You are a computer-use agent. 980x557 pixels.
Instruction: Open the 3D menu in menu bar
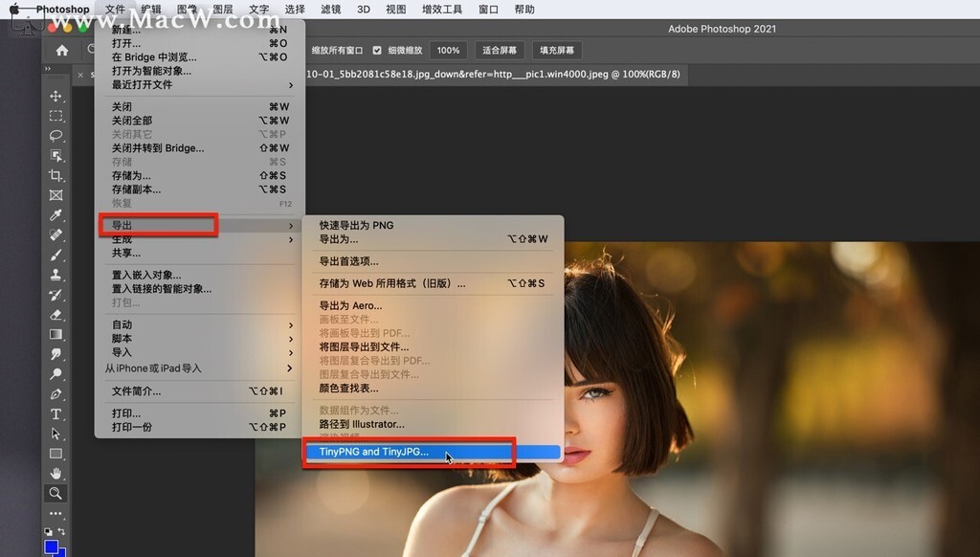pyautogui.click(x=363, y=10)
